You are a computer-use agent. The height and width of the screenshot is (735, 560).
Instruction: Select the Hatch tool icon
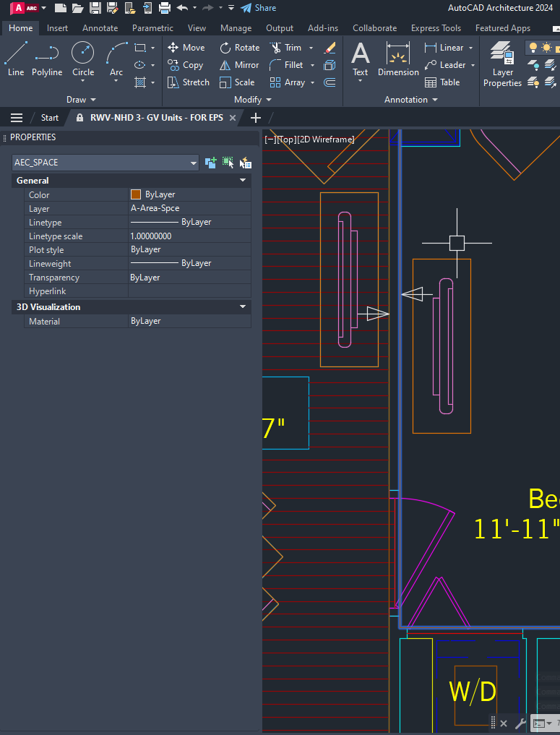point(139,82)
